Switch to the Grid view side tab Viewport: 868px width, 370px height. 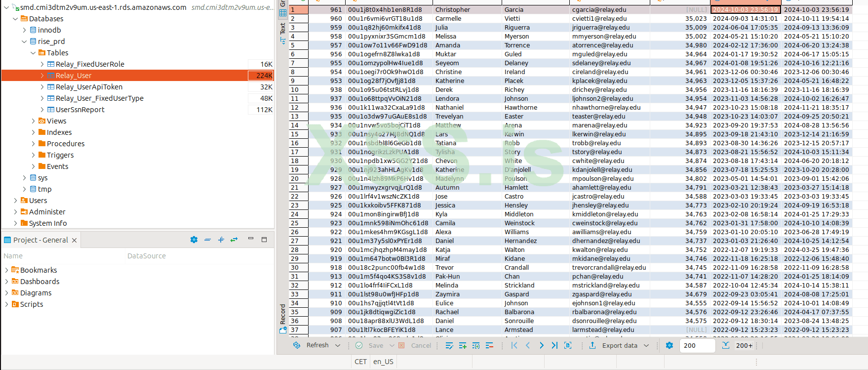pyautogui.click(x=283, y=8)
